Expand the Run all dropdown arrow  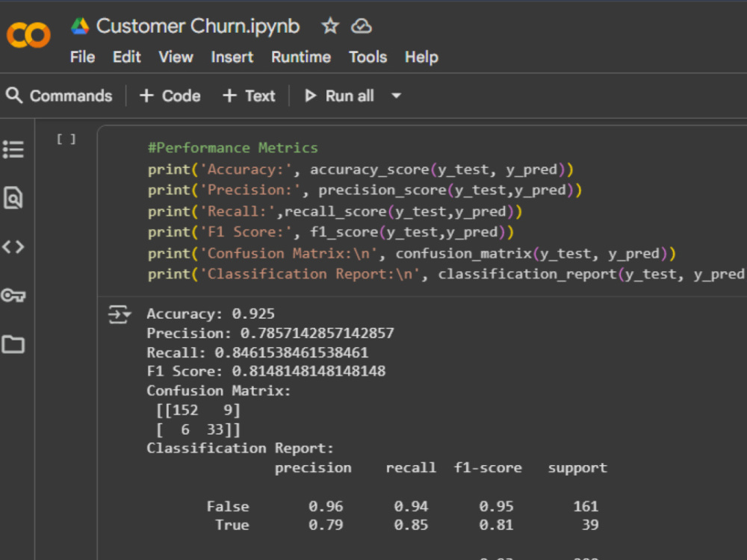[x=396, y=96]
